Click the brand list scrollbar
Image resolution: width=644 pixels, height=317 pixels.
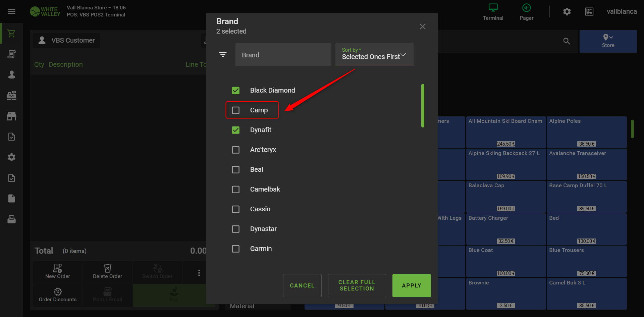click(x=423, y=106)
